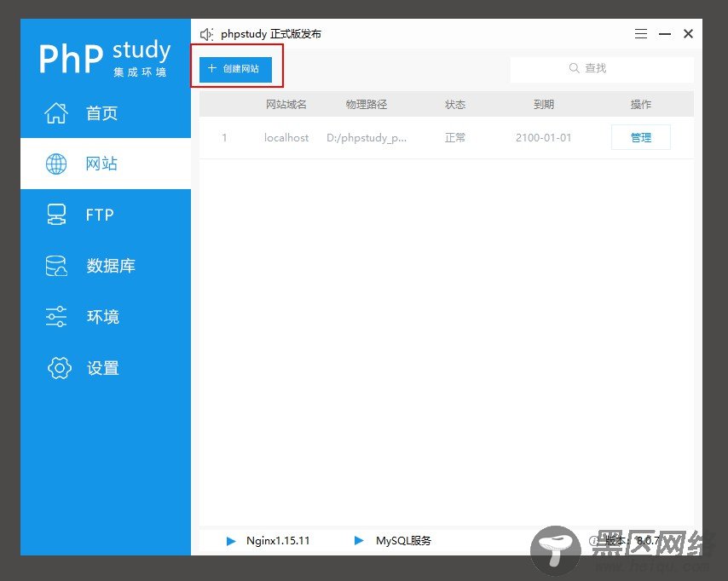Click the localhost domain cell

286,138
